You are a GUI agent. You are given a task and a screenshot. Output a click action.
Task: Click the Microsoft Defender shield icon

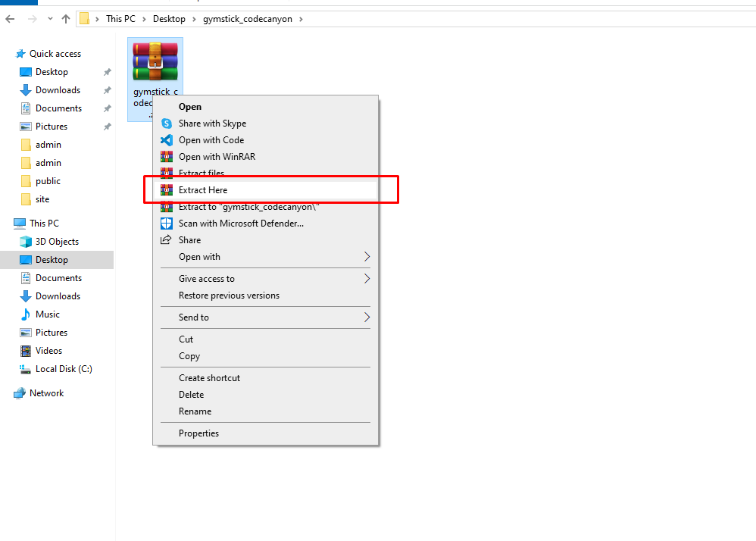[166, 224]
